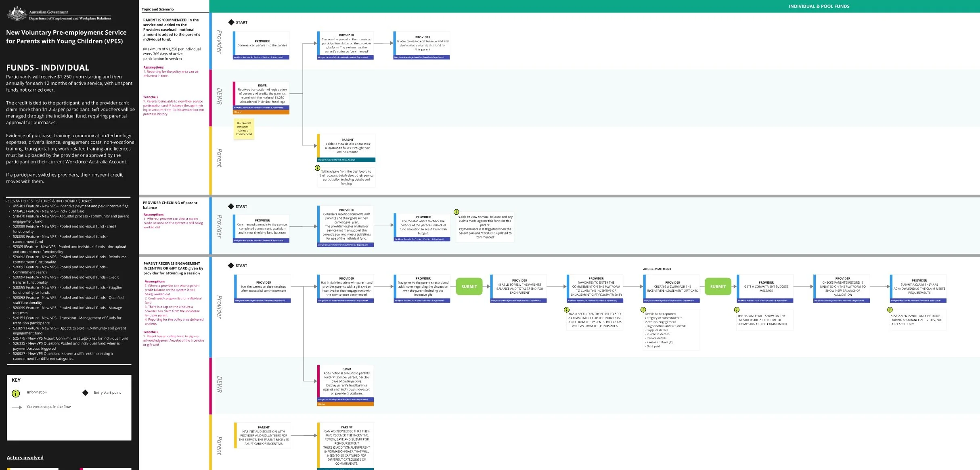Click the connector arrow icon in the Key legend
Viewport: 980px width, 470px height.
(x=17, y=407)
